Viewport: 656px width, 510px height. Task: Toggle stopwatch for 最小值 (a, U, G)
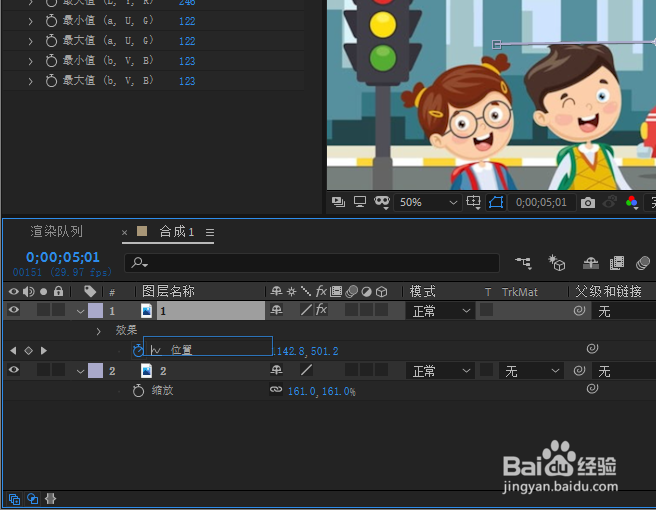click(x=51, y=21)
